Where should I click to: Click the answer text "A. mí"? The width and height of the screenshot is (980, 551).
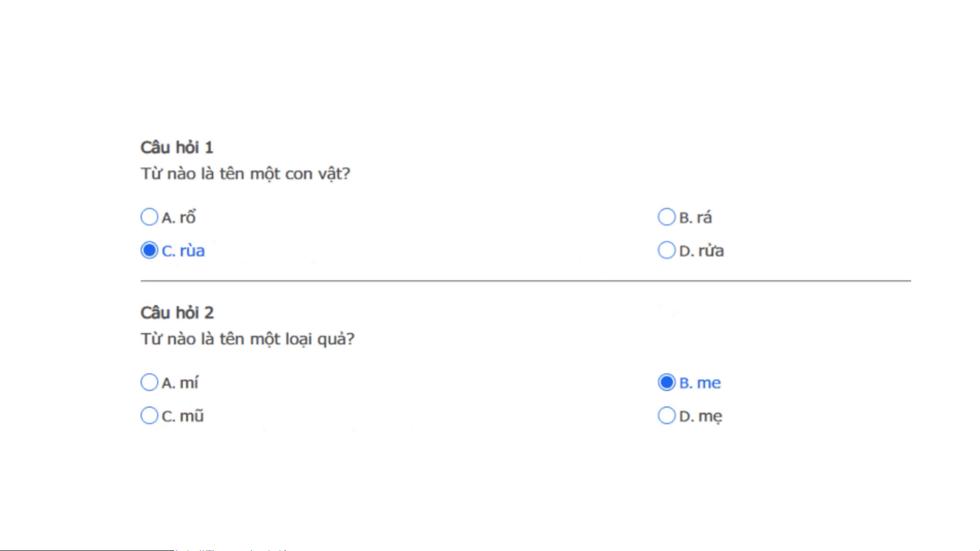tap(180, 383)
